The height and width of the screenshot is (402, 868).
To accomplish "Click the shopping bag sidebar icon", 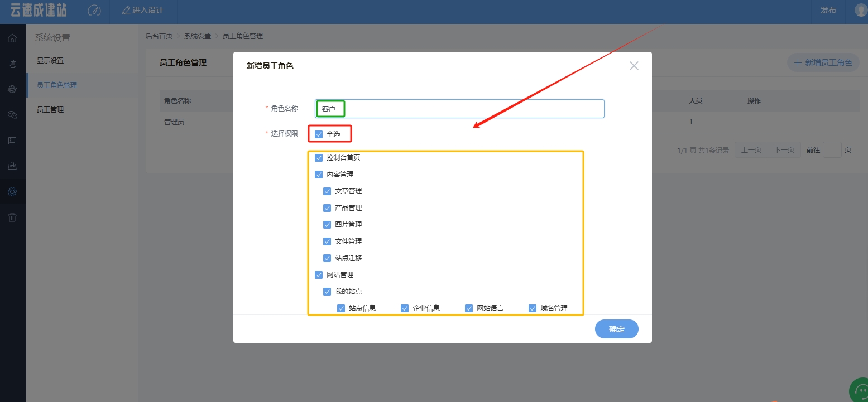I will [12, 166].
